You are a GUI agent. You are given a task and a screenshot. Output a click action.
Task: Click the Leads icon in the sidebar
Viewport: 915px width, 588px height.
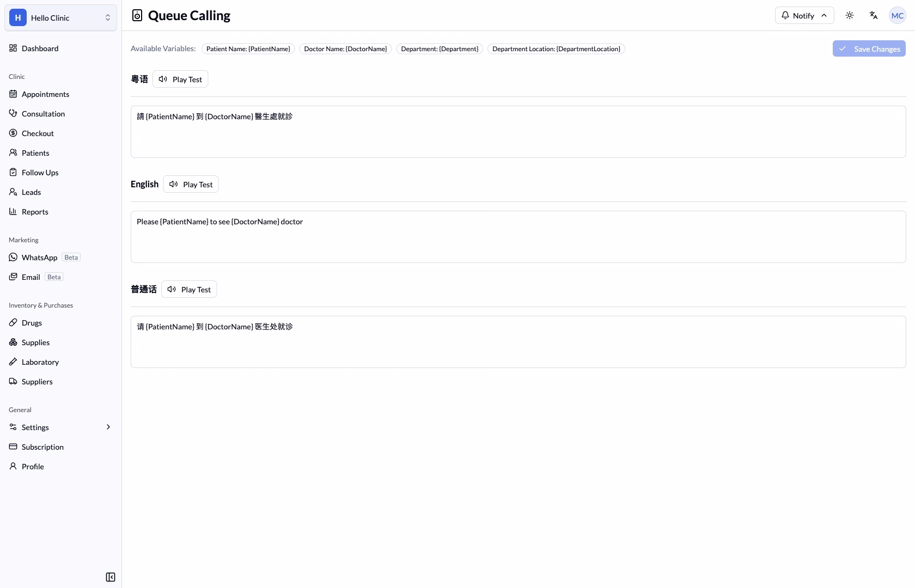(x=13, y=192)
